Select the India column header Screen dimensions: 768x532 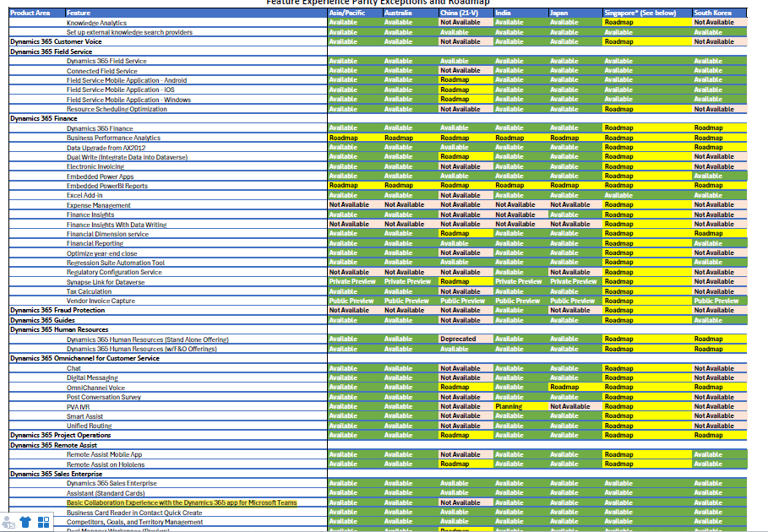521,13
